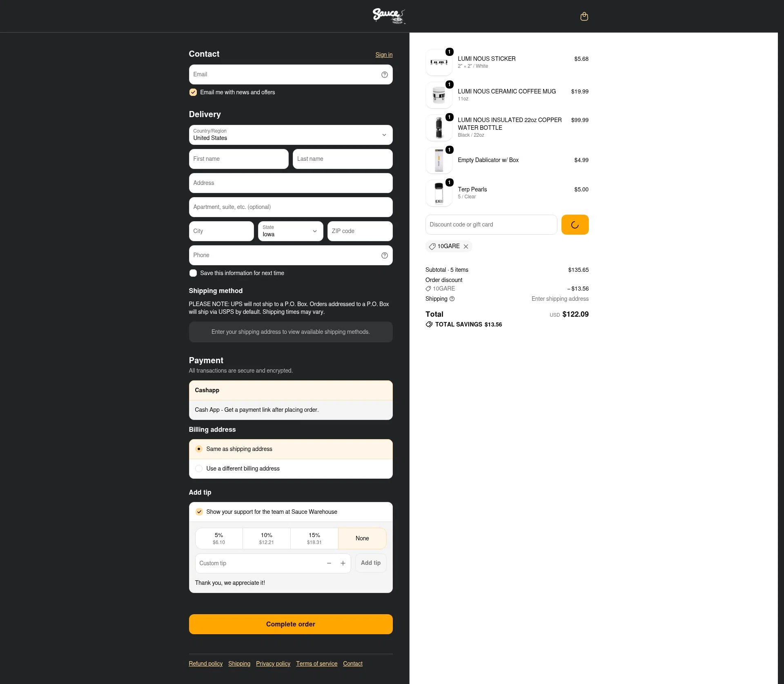Click the LUMI NOUS CERAMIC COFFEE MUG name
Image resolution: width=784 pixels, height=684 pixels.
(x=507, y=91)
